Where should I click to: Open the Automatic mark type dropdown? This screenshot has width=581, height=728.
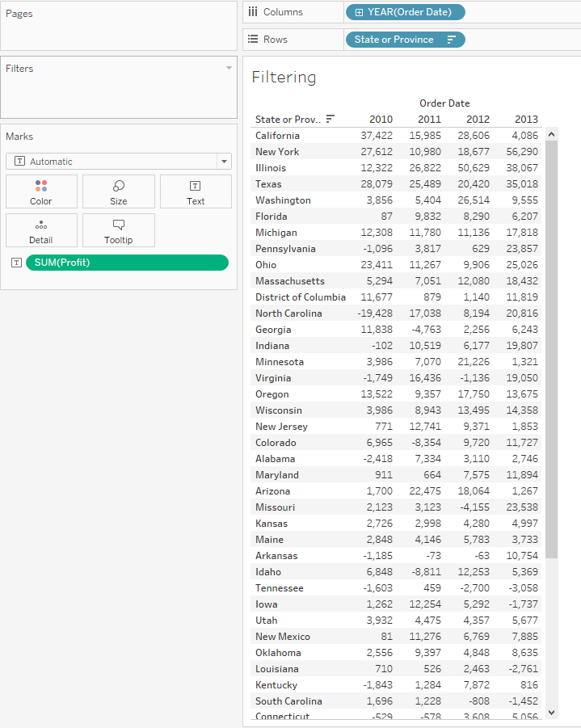pos(119,162)
